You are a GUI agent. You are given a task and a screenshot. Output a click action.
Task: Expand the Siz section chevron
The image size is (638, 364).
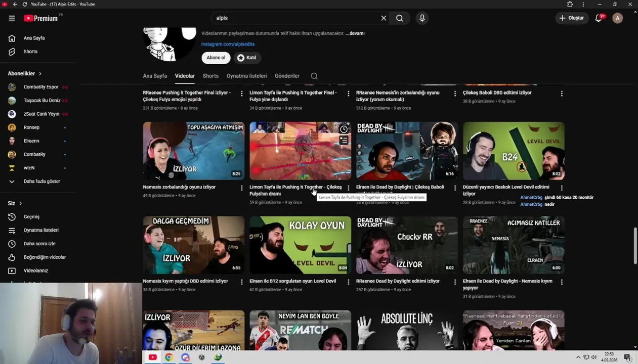(20, 203)
